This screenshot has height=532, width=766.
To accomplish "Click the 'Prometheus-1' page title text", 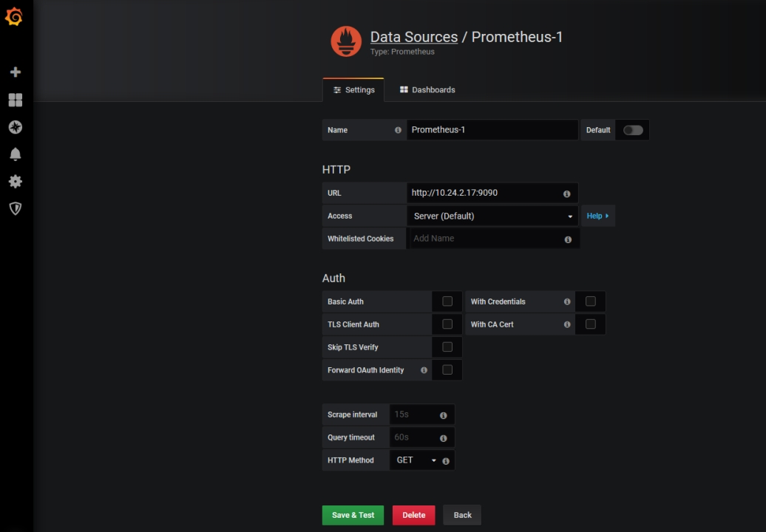I will [517, 37].
